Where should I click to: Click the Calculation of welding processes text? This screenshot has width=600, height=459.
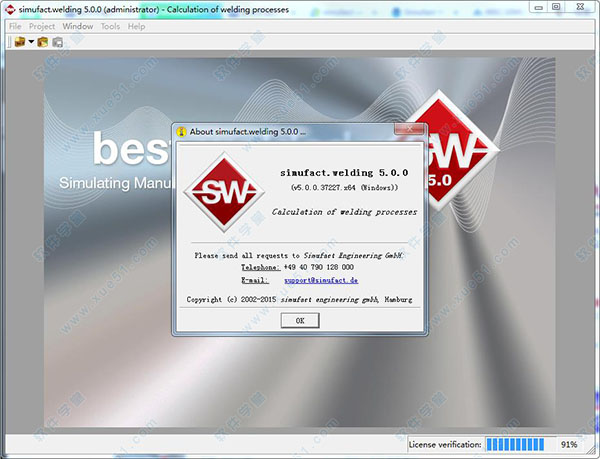(x=344, y=212)
